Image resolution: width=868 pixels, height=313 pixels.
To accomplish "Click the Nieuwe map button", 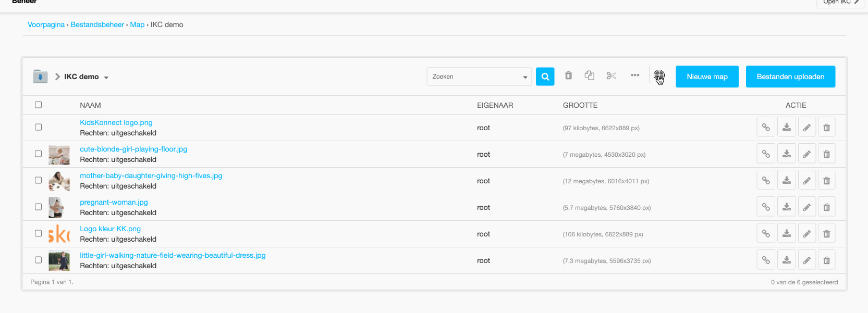I will [706, 77].
